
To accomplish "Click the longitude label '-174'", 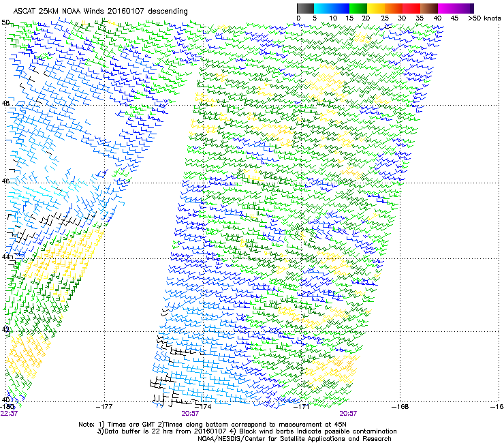I will (x=203, y=406).
